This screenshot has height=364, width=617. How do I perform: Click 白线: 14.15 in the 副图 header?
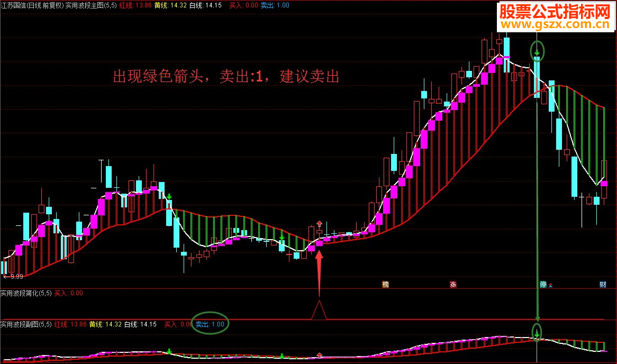pyautogui.click(x=140, y=324)
